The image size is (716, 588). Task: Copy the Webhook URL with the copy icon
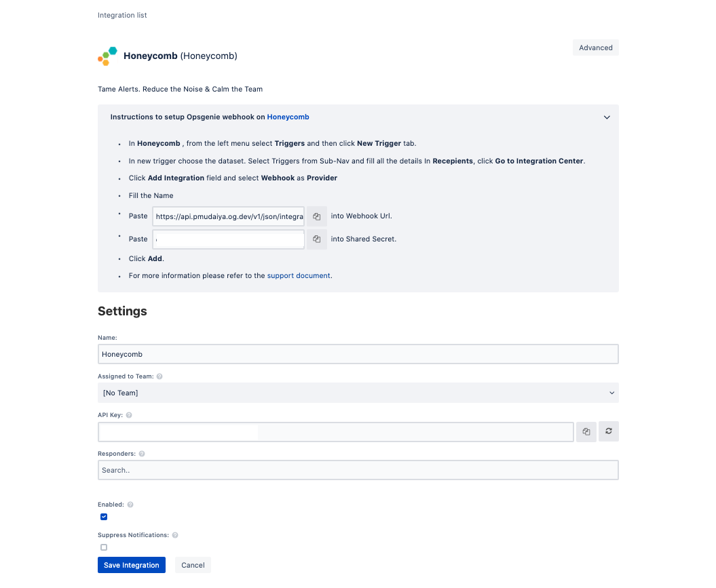316,216
